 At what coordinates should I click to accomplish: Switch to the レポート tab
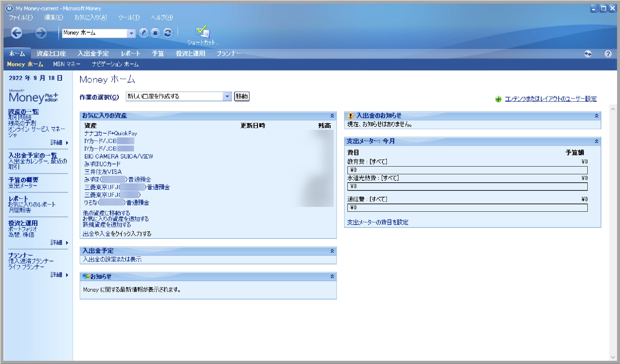pos(130,54)
